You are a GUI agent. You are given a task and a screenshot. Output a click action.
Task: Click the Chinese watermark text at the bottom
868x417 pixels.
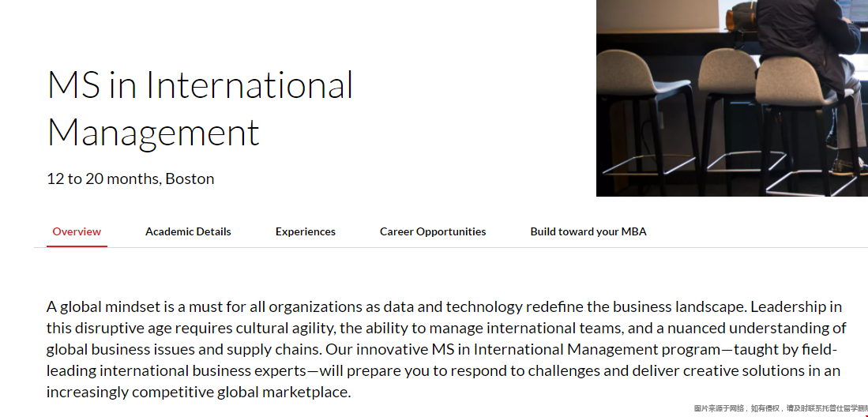coord(780,408)
